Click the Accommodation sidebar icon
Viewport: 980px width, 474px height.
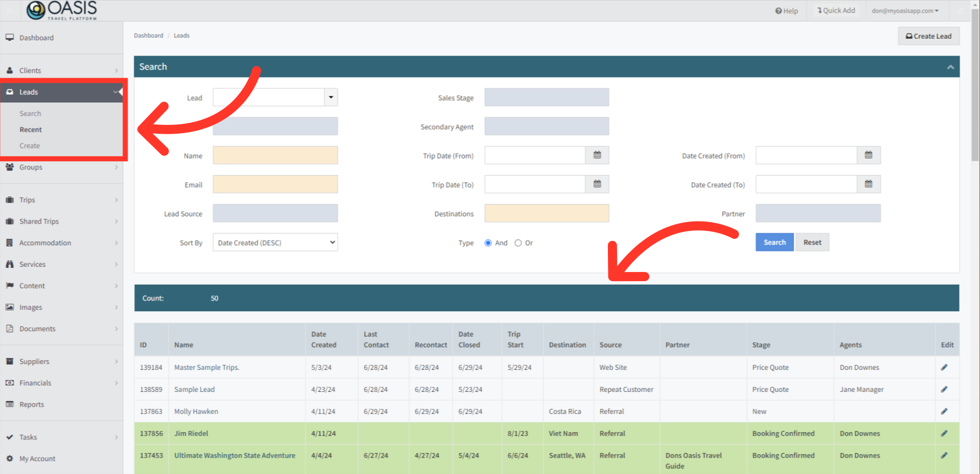(x=9, y=242)
